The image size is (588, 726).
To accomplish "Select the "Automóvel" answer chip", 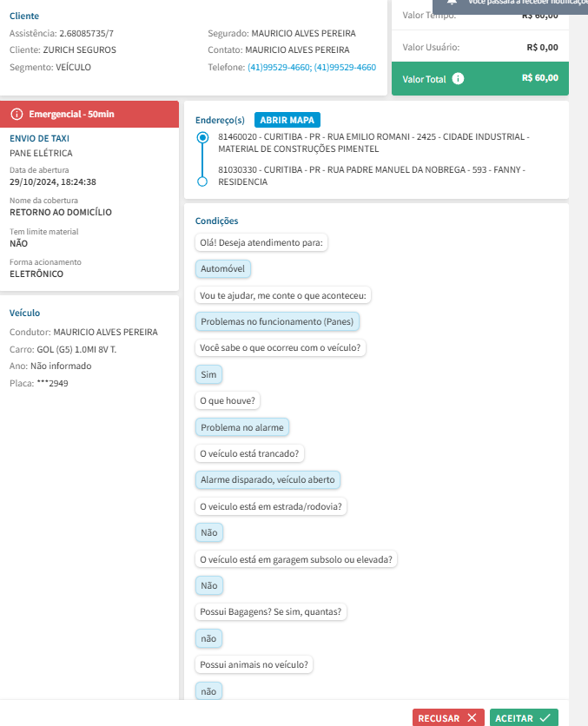I will pos(223,269).
